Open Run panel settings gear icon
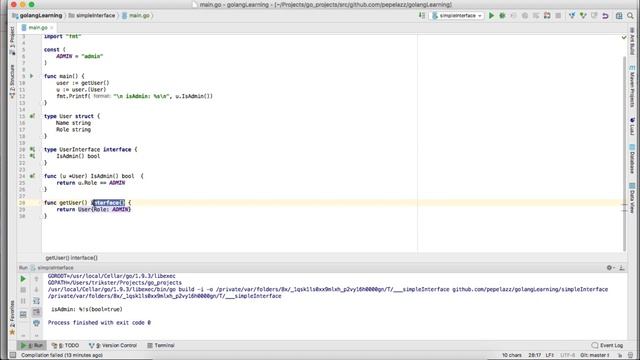Screen dimensions: 640x360 click(x=610, y=268)
